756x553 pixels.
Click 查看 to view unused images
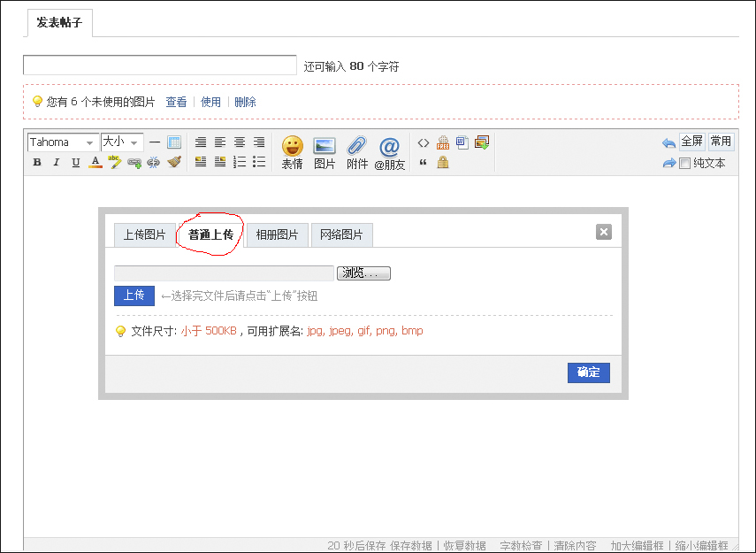click(176, 102)
